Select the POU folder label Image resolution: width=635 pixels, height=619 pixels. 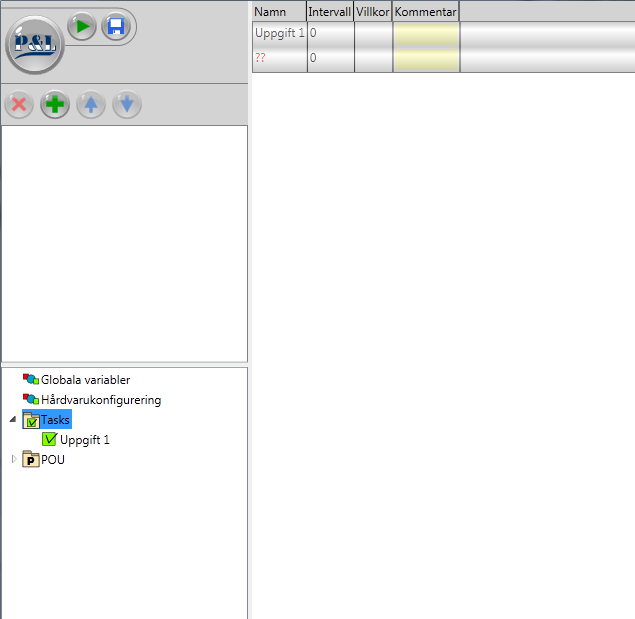(x=53, y=460)
